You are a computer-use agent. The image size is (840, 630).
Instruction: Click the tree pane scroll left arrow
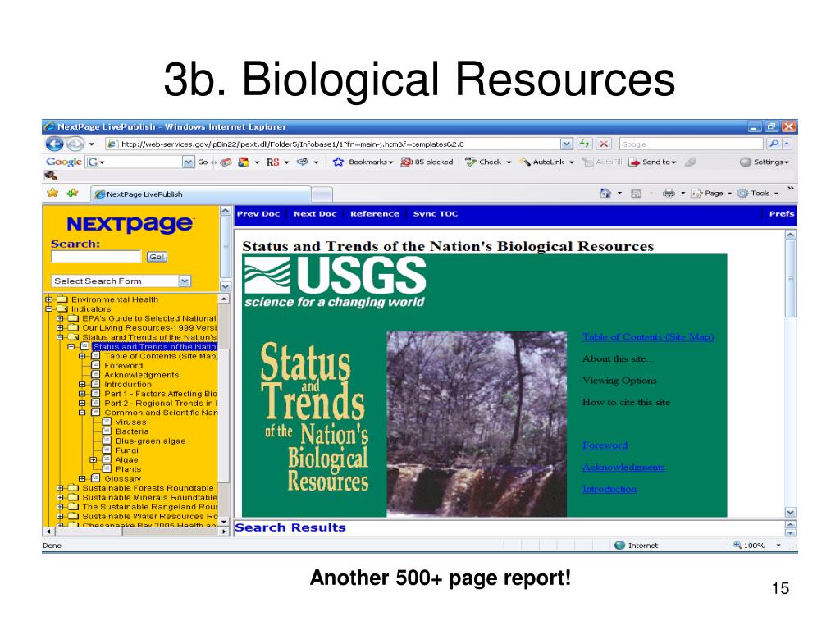tap(48, 532)
